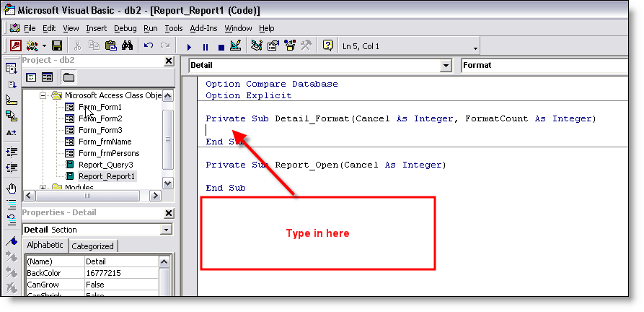Viewport: 644px width, 312px height.
Task: Open the Edit menu
Action: 49,28
